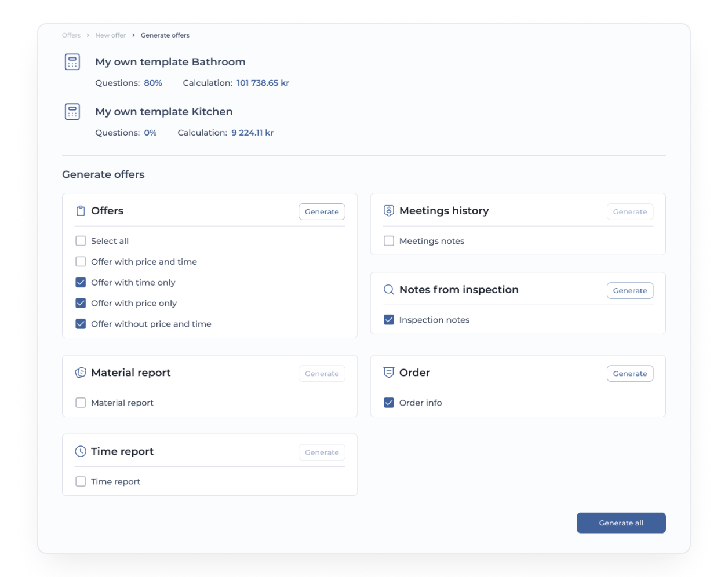The height and width of the screenshot is (577, 728).
Task: Enable Offer with price and time
Action: (81, 262)
